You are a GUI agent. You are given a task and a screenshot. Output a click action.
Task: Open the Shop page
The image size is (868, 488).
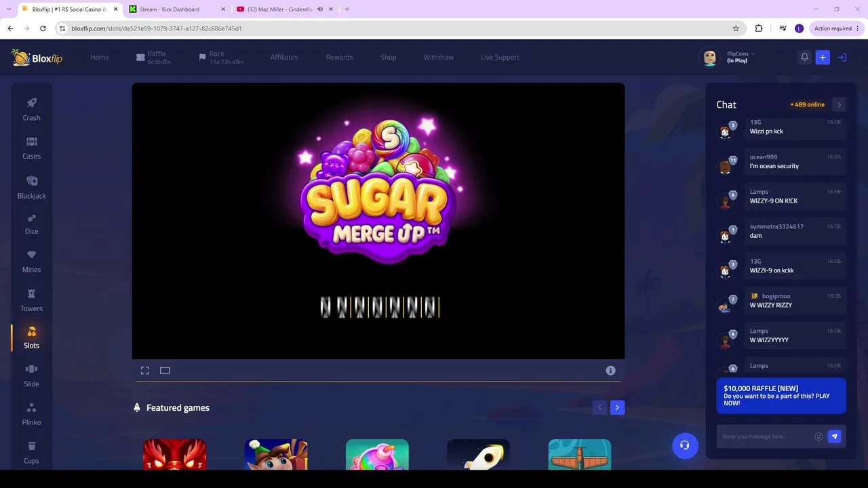[x=388, y=58]
